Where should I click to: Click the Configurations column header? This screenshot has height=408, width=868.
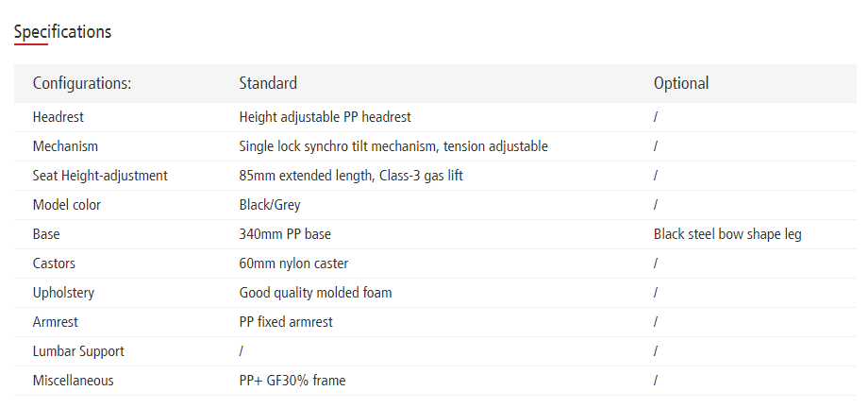(x=82, y=83)
